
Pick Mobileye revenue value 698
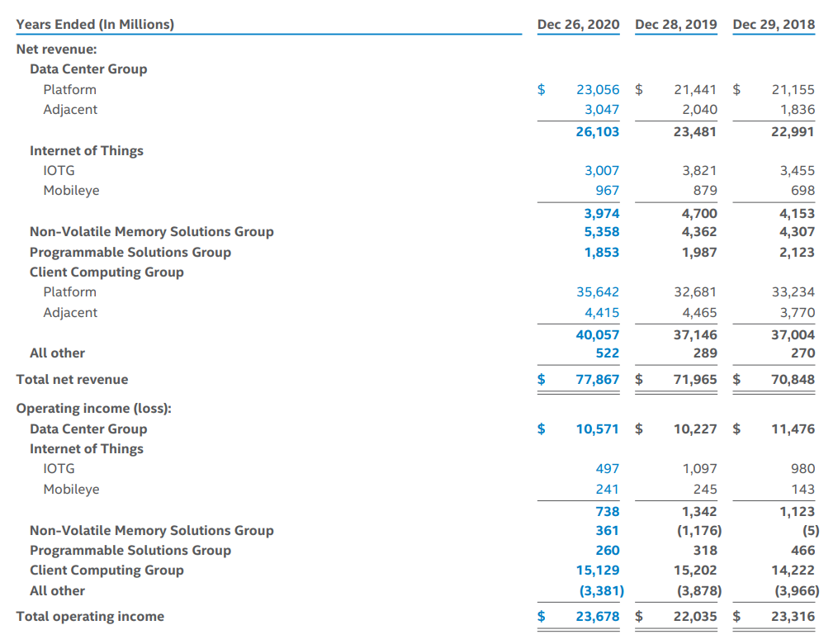(802, 191)
